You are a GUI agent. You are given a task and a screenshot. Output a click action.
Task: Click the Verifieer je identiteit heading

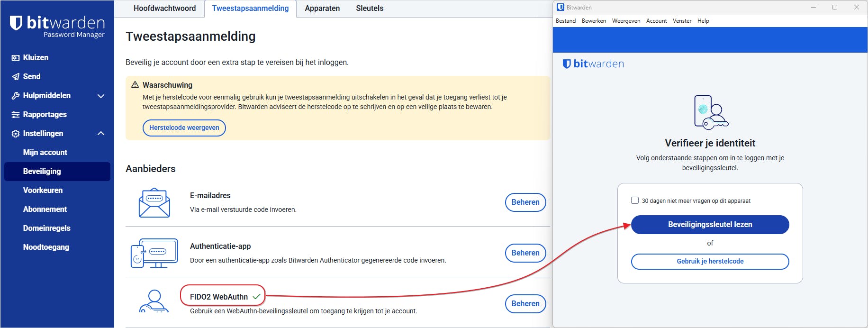[710, 143]
